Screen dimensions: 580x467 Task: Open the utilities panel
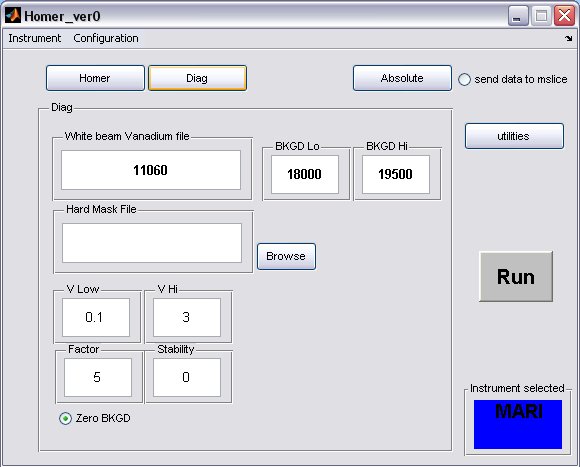click(x=514, y=136)
